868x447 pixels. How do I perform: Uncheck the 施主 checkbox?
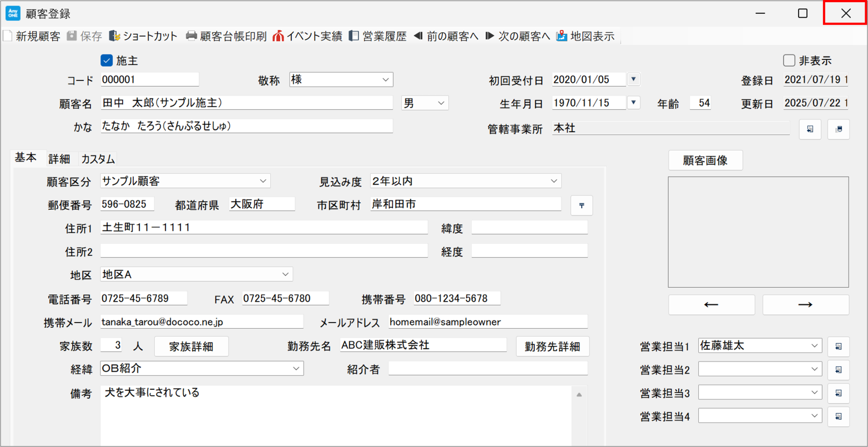click(107, 61)
